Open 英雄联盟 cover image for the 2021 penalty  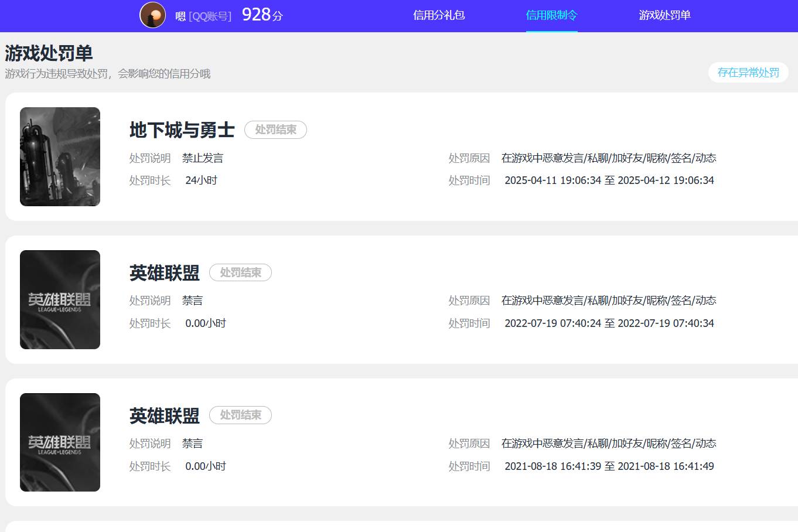[60, 442]
